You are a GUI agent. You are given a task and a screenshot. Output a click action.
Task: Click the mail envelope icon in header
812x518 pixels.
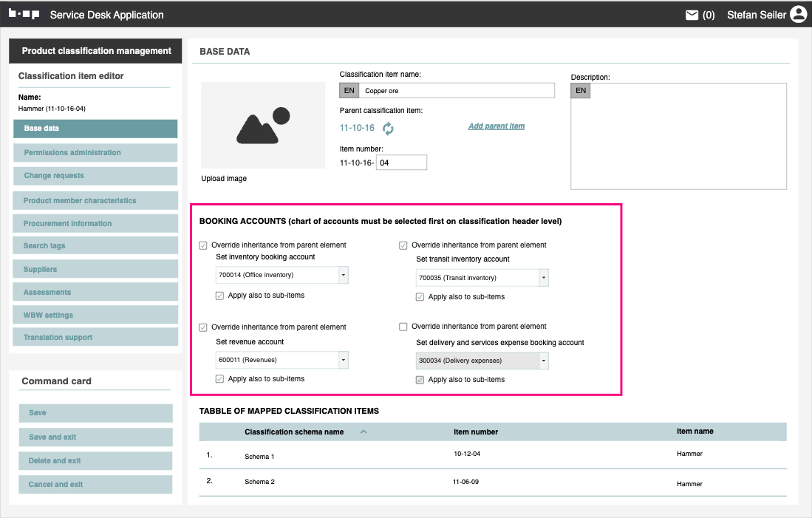point(692,15)
